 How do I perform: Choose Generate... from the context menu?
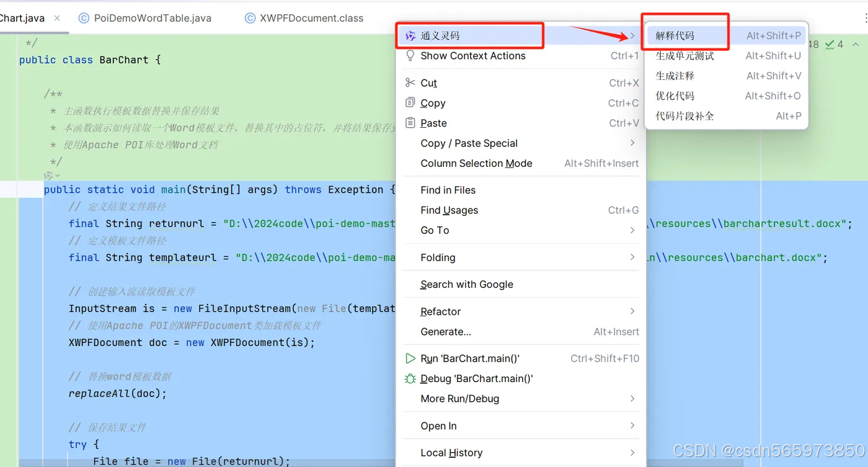click(x=521, y=332)
